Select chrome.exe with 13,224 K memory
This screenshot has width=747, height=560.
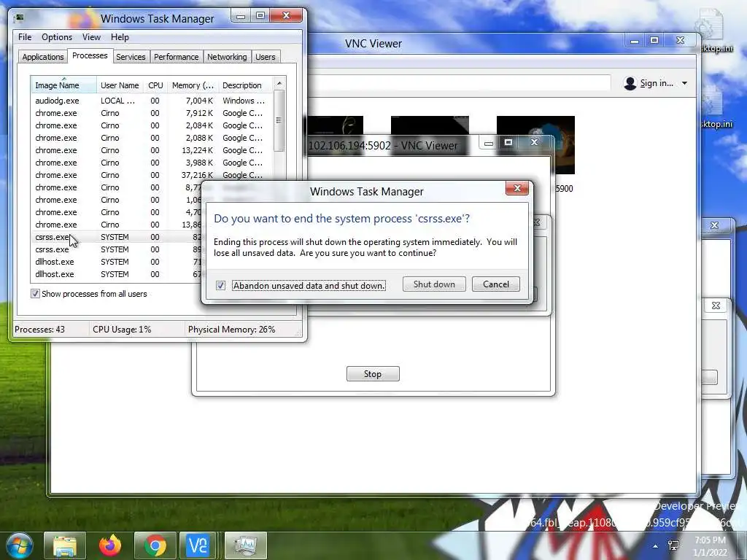click(x=152, y=150)
